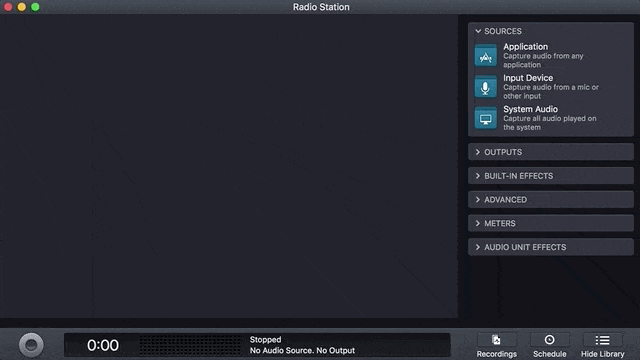Viewport: 640px width, 360px height.
Task: Click the dotted level meter display
Action: (x=190, y=345)
